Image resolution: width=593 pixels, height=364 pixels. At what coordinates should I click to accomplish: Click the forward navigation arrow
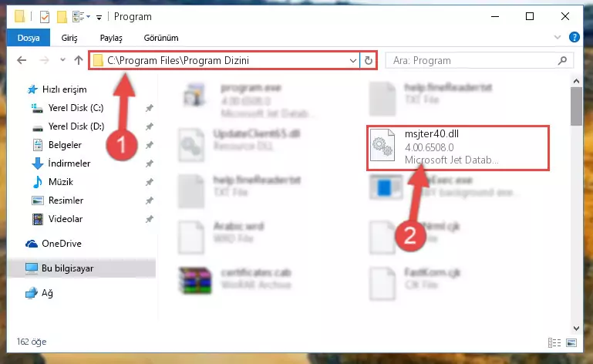(x=44, y=60)
